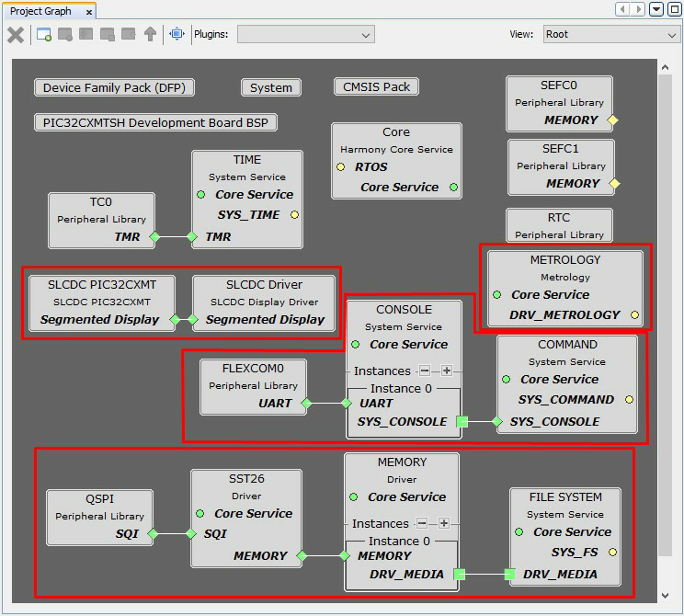684x616 pixels.
Task: Open the View dropdown showing Root
Action: [611, 34]
